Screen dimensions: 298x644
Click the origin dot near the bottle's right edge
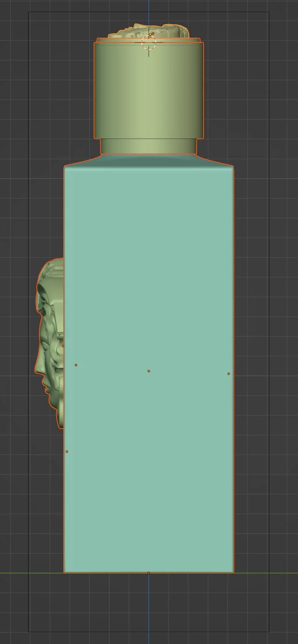[x=229, y=374]
